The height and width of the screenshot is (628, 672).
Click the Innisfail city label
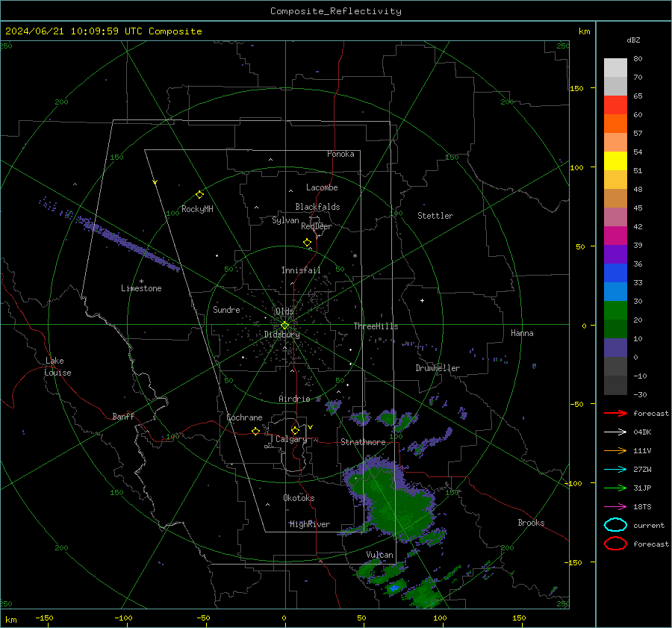coord(301,270)
